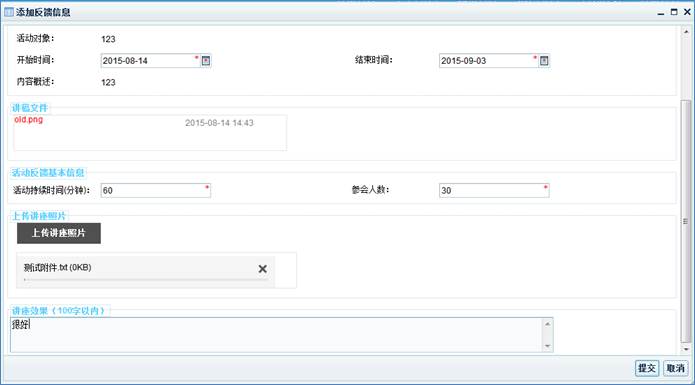Submit the form with 提交
695x385 pixels.
(x=647, y=368)
